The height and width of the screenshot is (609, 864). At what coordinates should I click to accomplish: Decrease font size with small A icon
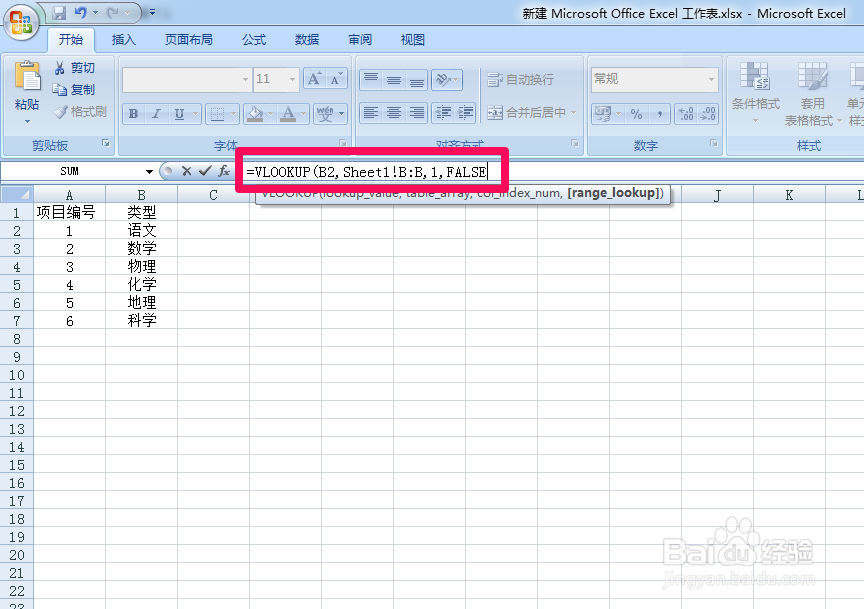point(336,79)
